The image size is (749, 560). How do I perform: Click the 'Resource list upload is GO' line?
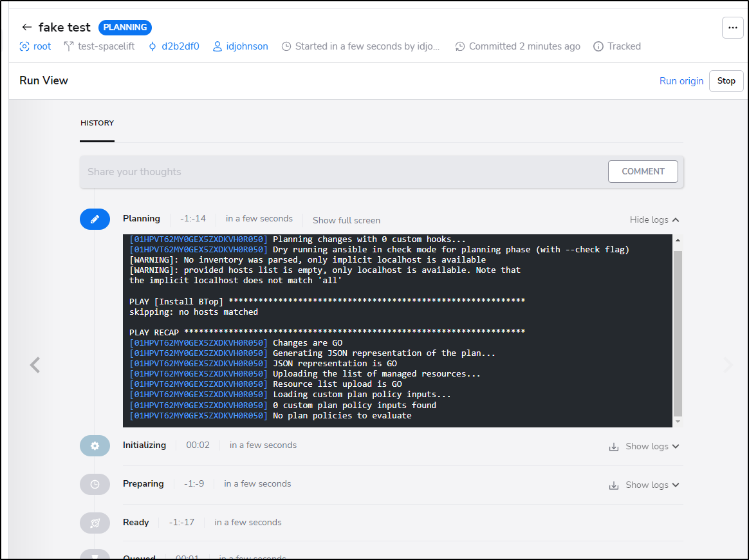tap(266, 384)
